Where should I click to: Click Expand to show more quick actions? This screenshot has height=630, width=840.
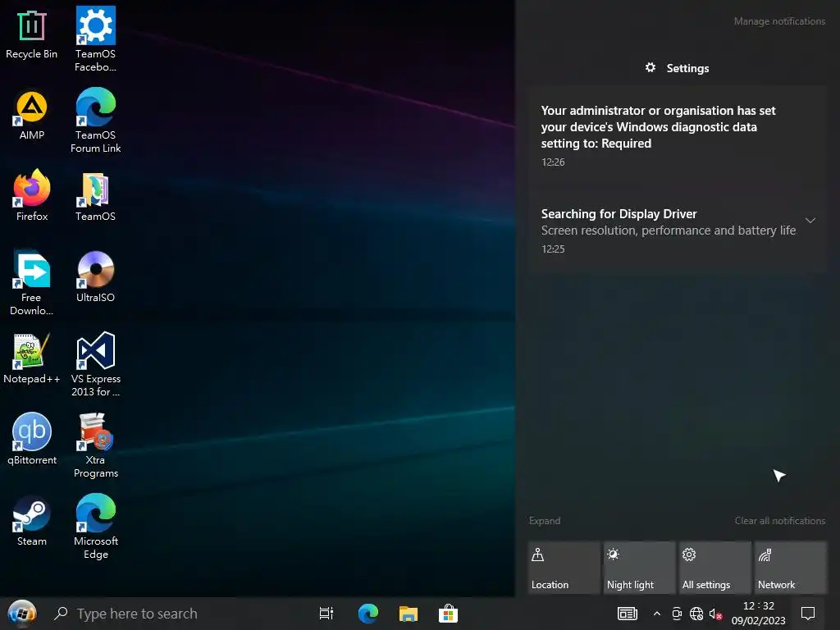point(545,521)
